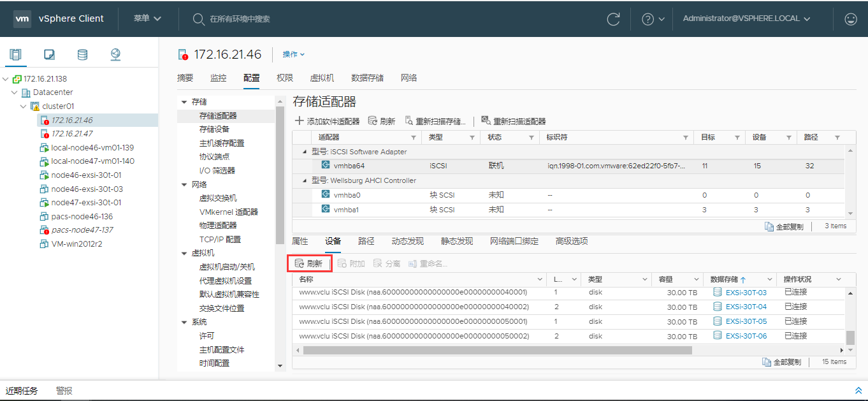This screenshot has width=868, height=401.
Task: Switch to VMs and Templates view icon
Action: pos(49,54)
